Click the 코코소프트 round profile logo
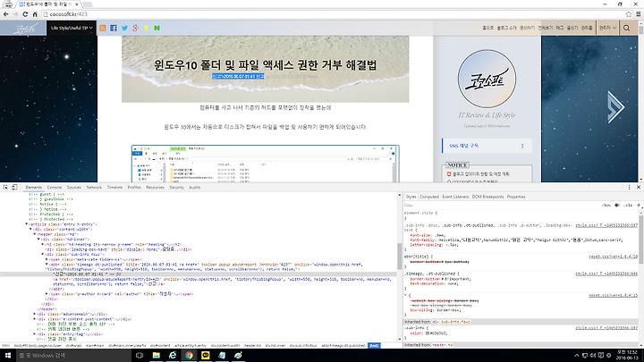Viewport: 644px width, 362px height. tap(487, 79)
